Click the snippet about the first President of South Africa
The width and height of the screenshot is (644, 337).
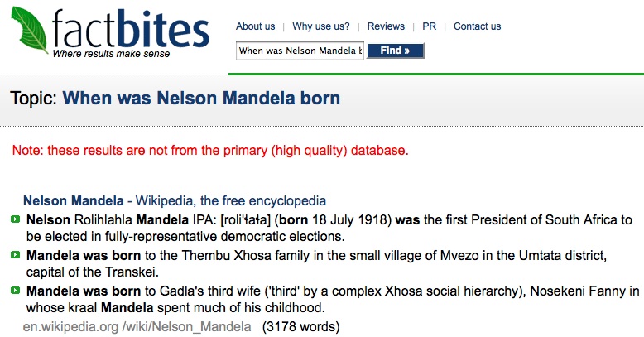(329, 228)
